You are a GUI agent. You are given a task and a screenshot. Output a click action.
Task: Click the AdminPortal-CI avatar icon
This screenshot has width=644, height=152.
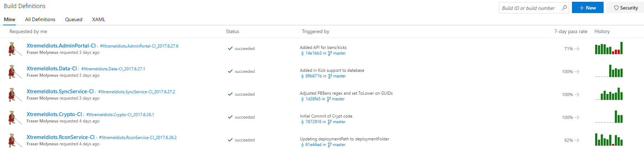tap(13, 49)
